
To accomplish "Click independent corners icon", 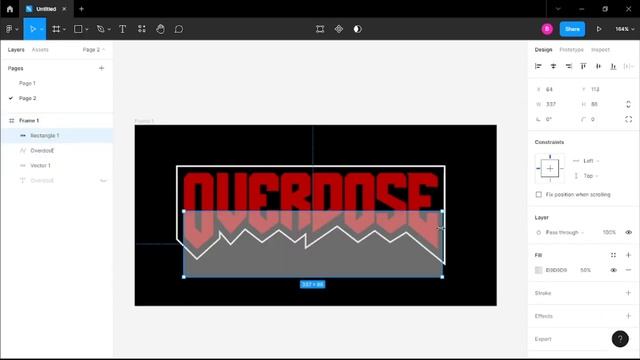I will pyautogui.click(x=628, y=119).
